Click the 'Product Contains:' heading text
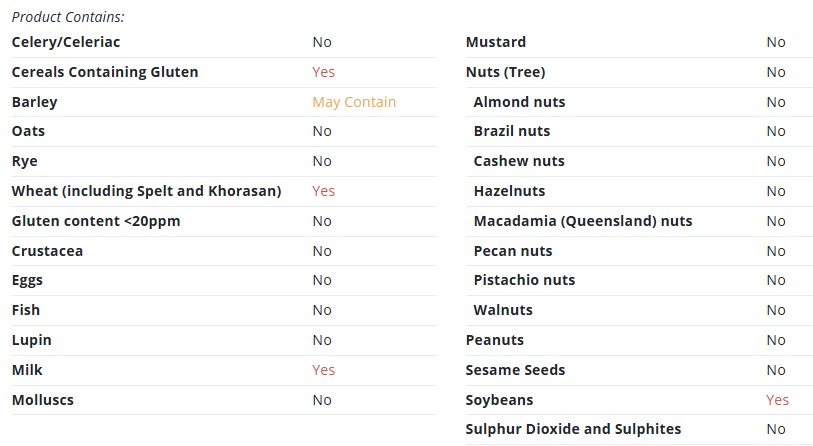 pyautogui.click(x=68, y=17)
